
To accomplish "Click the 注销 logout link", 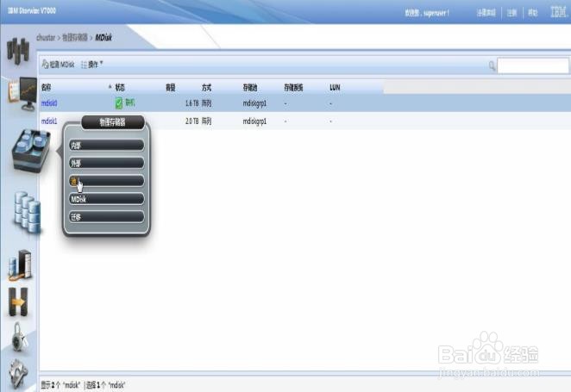I will (x=512, y=13).
